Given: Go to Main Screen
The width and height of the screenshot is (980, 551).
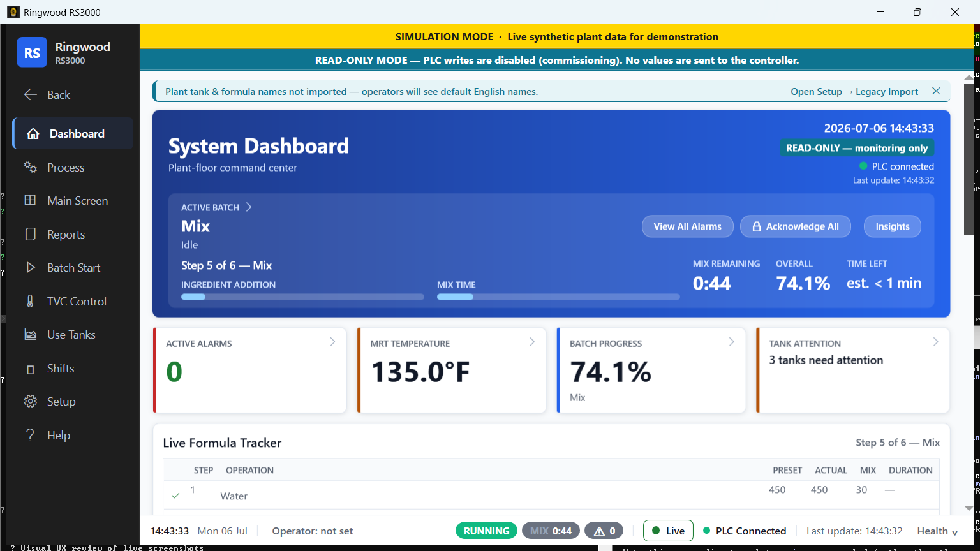Looking at the screenshot, I should point(73,200).
